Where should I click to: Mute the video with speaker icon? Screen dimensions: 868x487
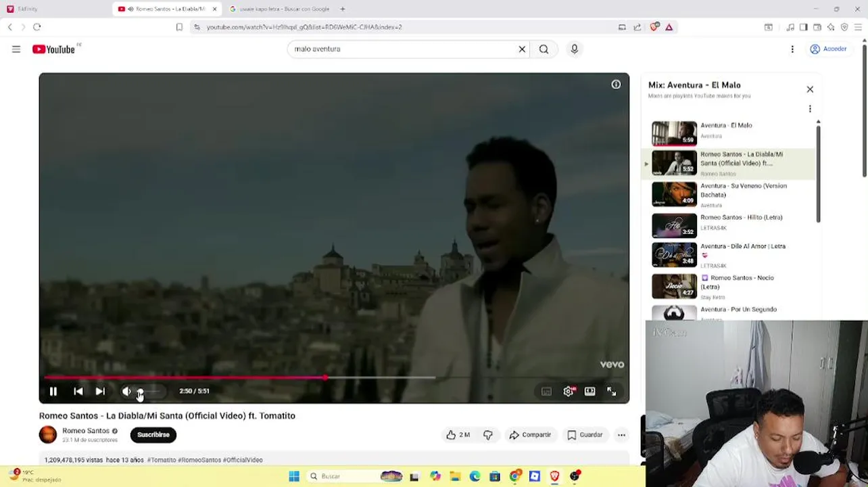click(x=126, y=391)
